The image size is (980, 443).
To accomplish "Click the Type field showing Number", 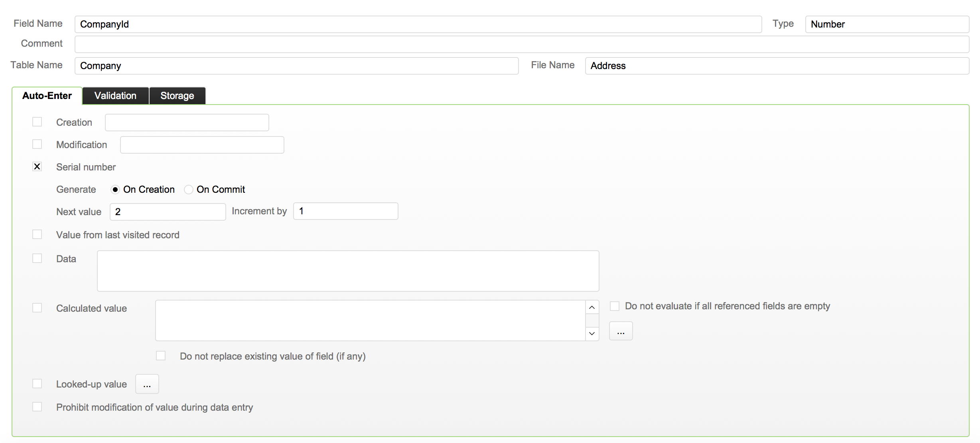I will click(887, 24).
